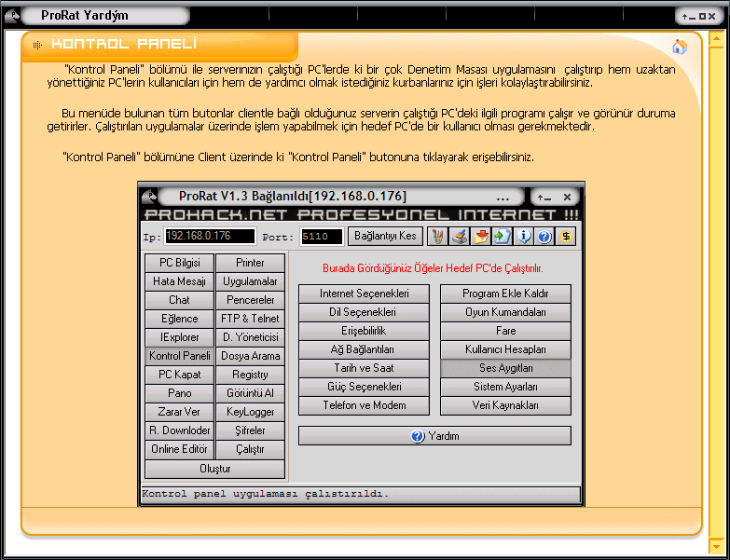Click the printer icon beside Bağlantıyı Kes
Screen dimensions: 730x560
pyautogui.click(x=459, y=237)
